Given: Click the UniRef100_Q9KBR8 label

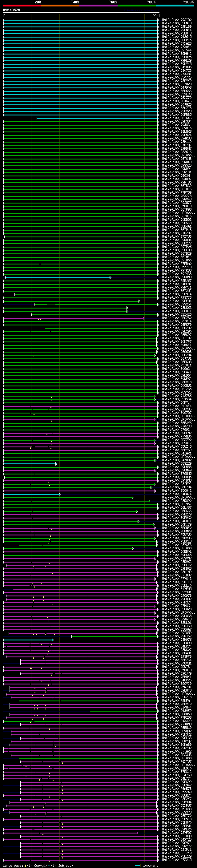Looking at the screenshot, I should 177,568.
